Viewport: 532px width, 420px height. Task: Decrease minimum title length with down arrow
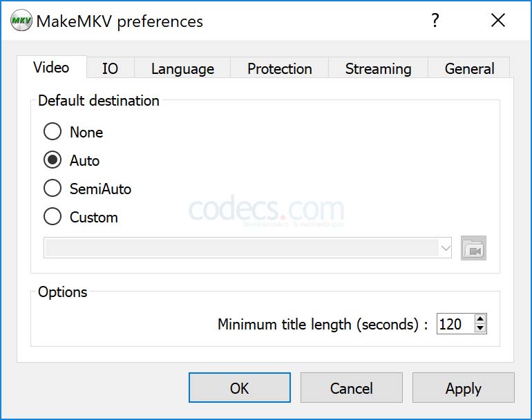[479, 328]
